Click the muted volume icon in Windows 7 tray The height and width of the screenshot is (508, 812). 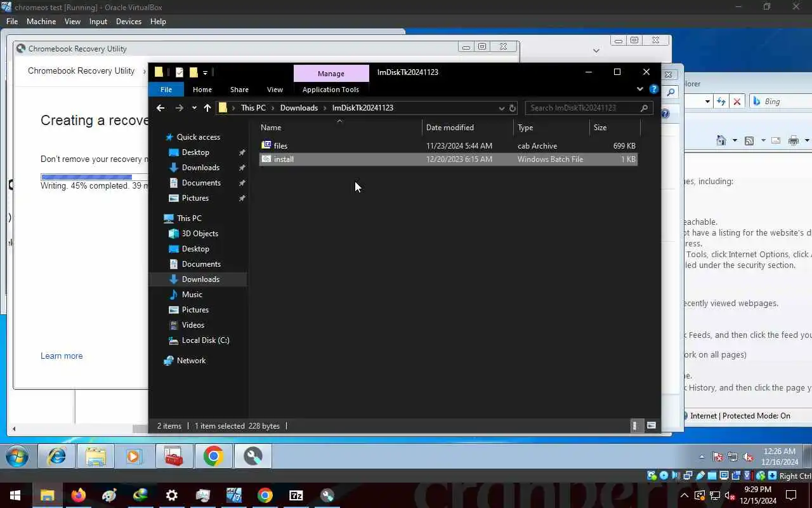coord(749,457)
